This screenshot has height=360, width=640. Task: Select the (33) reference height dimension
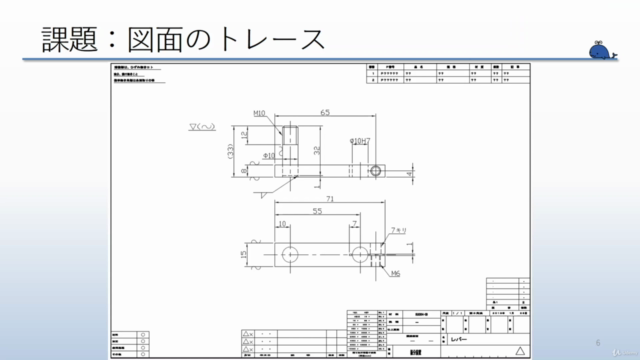(x=231, y=151)
